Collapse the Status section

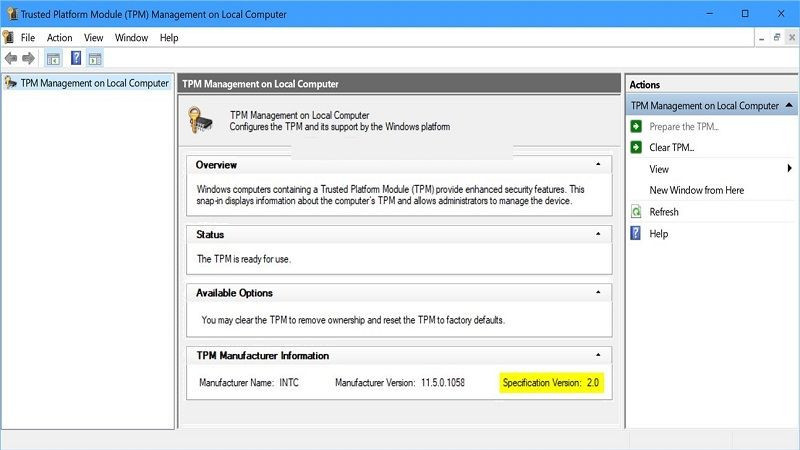coord(598,234)
